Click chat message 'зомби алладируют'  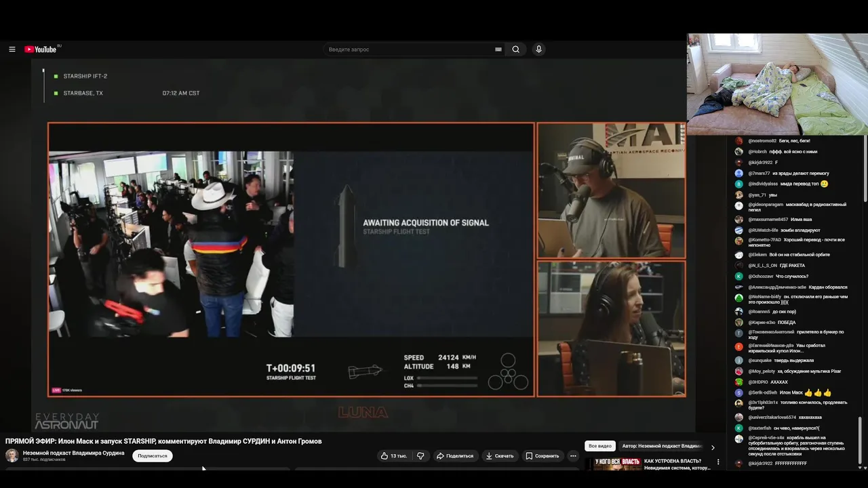(802, 230)
